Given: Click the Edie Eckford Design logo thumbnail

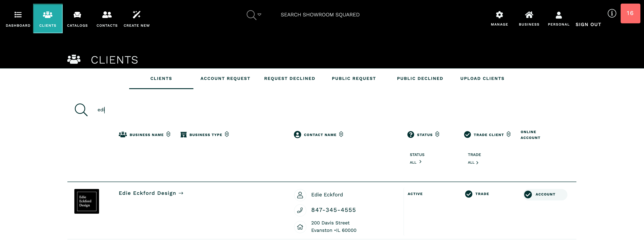Looking at the screenshot, I should pos(86,201).
